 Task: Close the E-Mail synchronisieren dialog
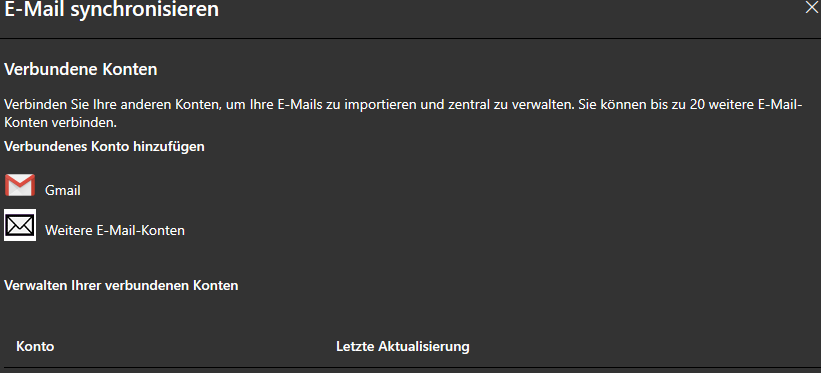(811, 8)
